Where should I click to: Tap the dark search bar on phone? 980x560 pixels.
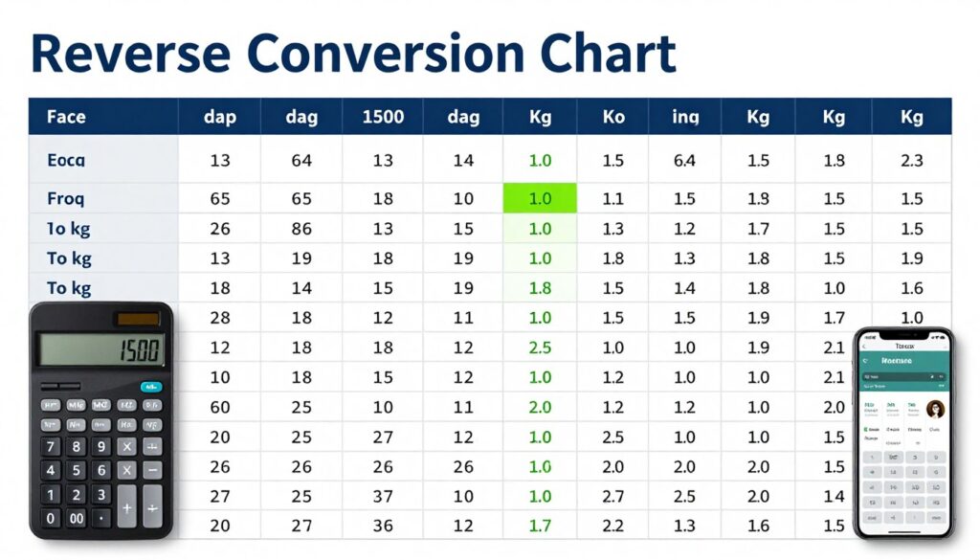tap(903, 377)
